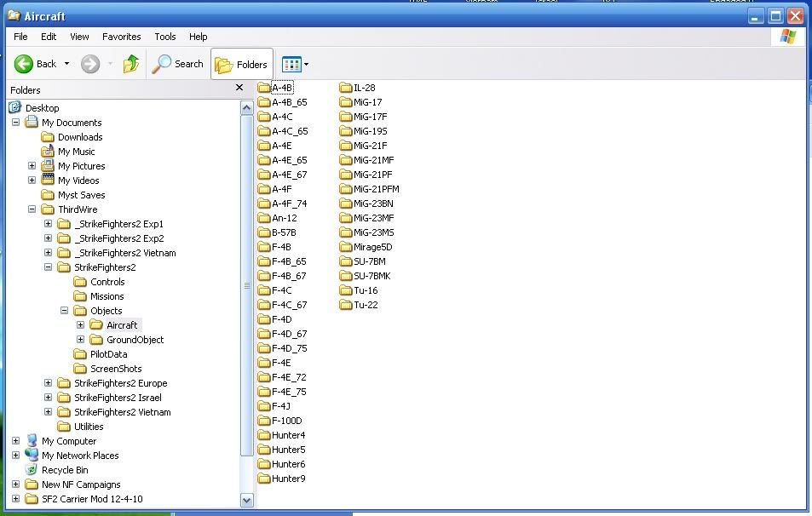This screenshot has height=516, width=812.
Task: Select the Utilities folder in tree
Action: pos(89,427)
